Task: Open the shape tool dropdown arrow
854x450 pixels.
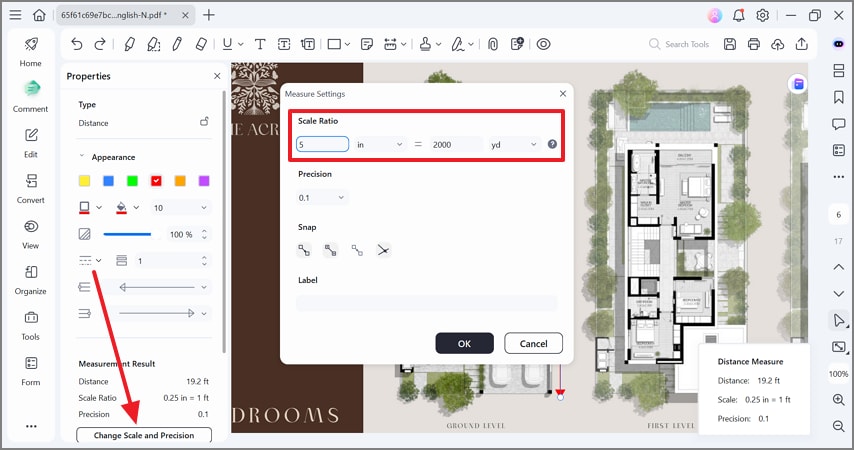Action: (347, 44)
